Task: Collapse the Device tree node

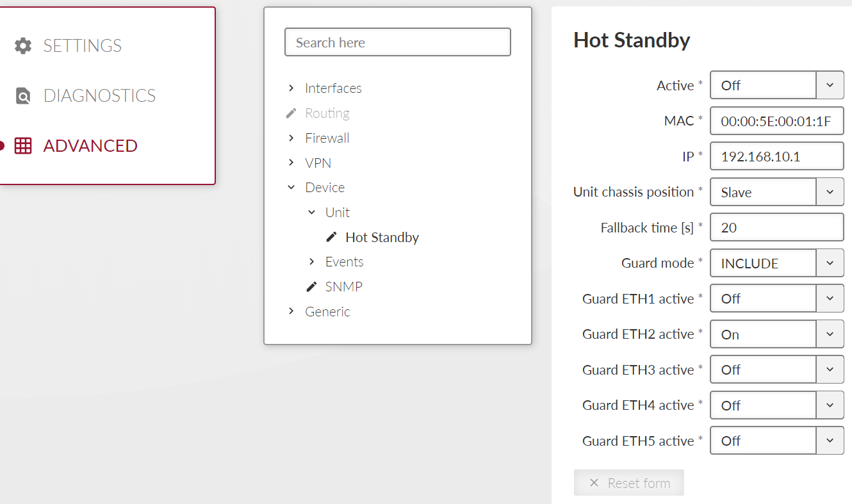Action: point(291,188)
